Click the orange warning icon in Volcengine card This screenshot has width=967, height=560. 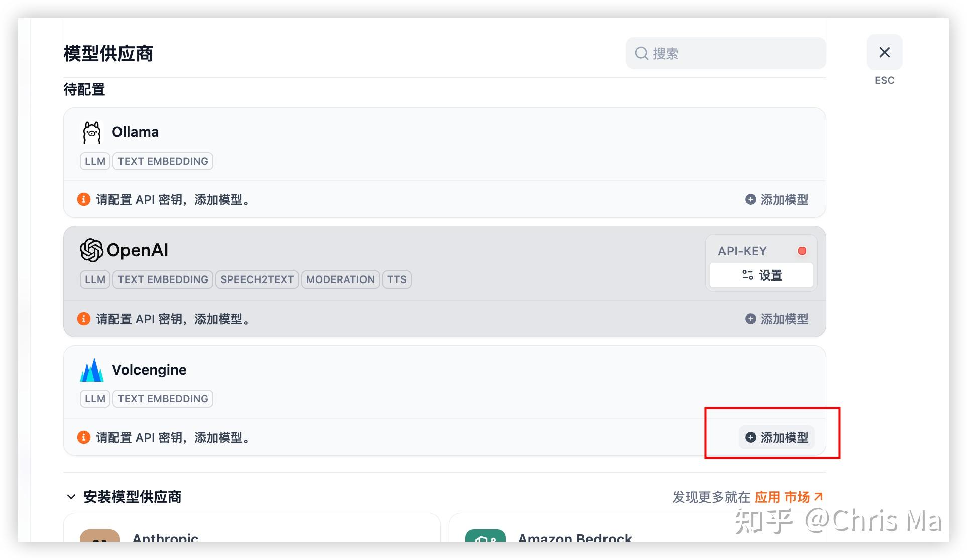[83, 437]
